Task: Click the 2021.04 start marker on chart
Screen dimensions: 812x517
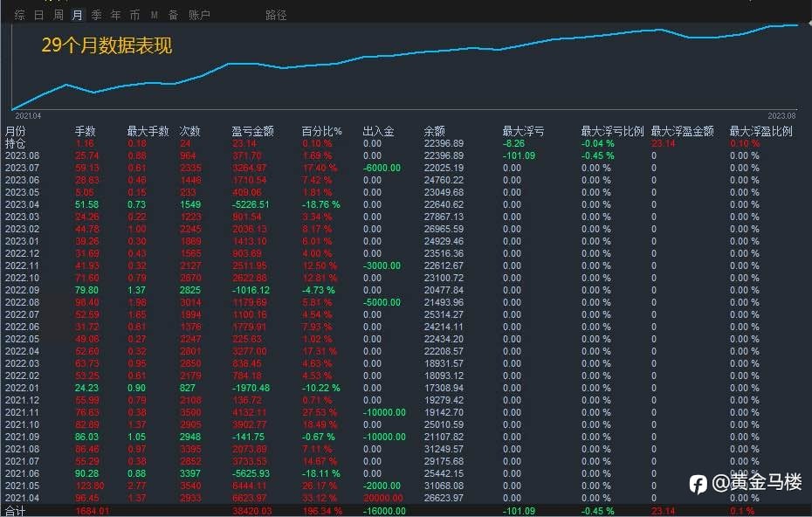Action: point(28,116)
